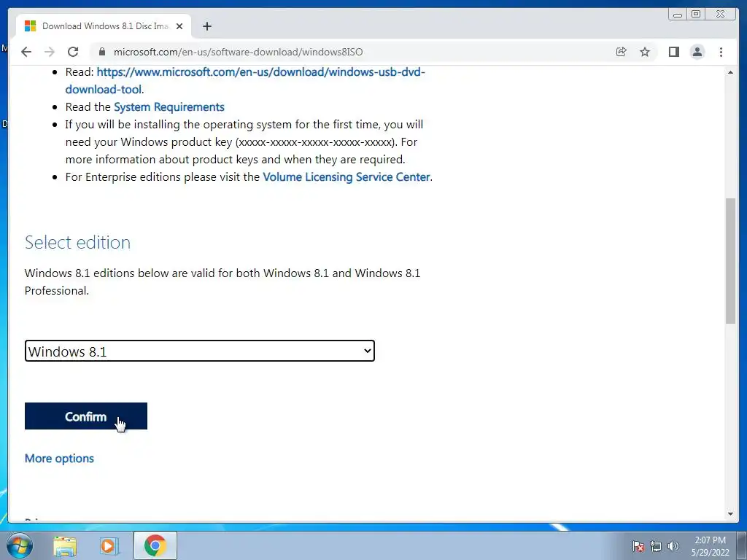The height and width of the screenshot is (560, 747).
Task: Restore down the Chrome window
Action: click(x=695, y=15)
